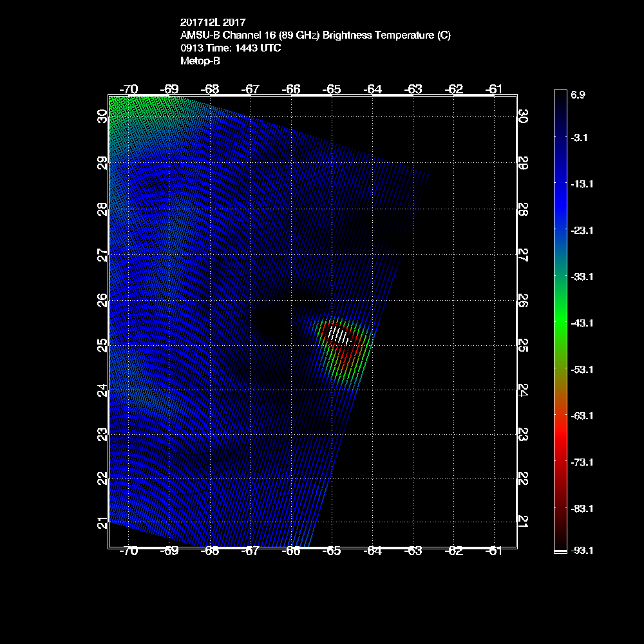Image resolution: width=644 pixels, height=644 pixels.
Task: Click the "Metop-B" satellite label
Action: [200, 61]
